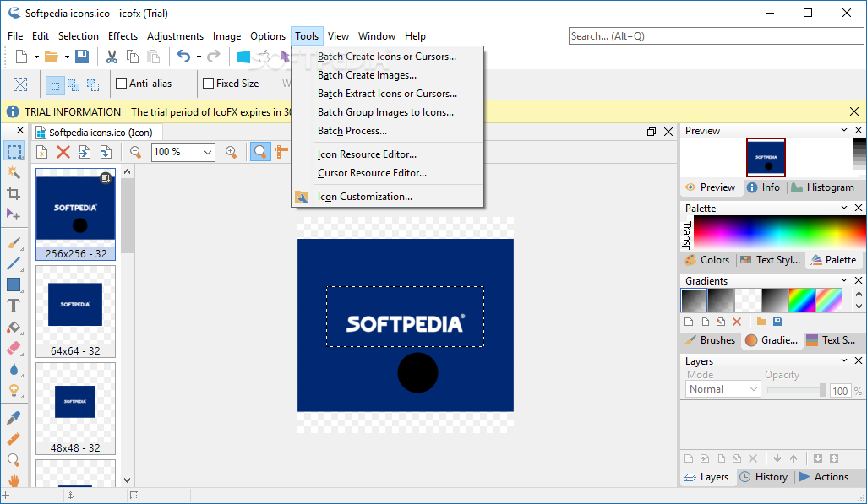Click the rainbow color palette spectrum
The width and height of the screenshot is (867, 504).
click(779, 232)
